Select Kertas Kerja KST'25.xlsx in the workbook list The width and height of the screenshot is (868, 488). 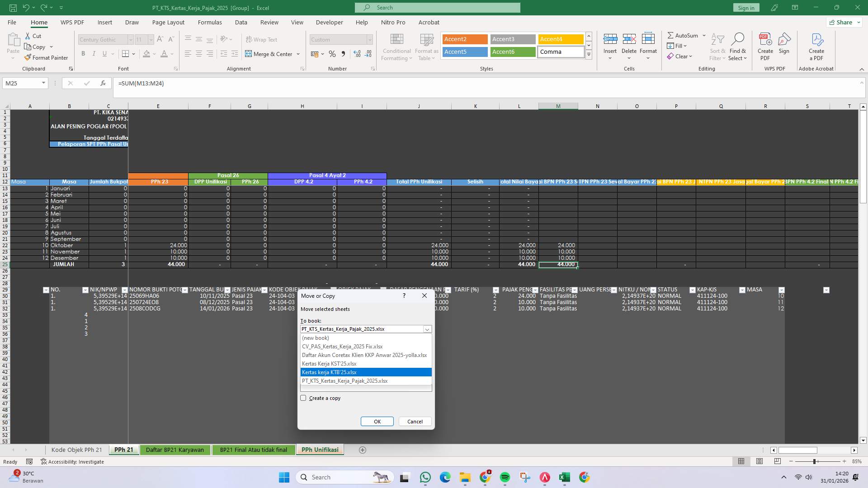point(329,363)
